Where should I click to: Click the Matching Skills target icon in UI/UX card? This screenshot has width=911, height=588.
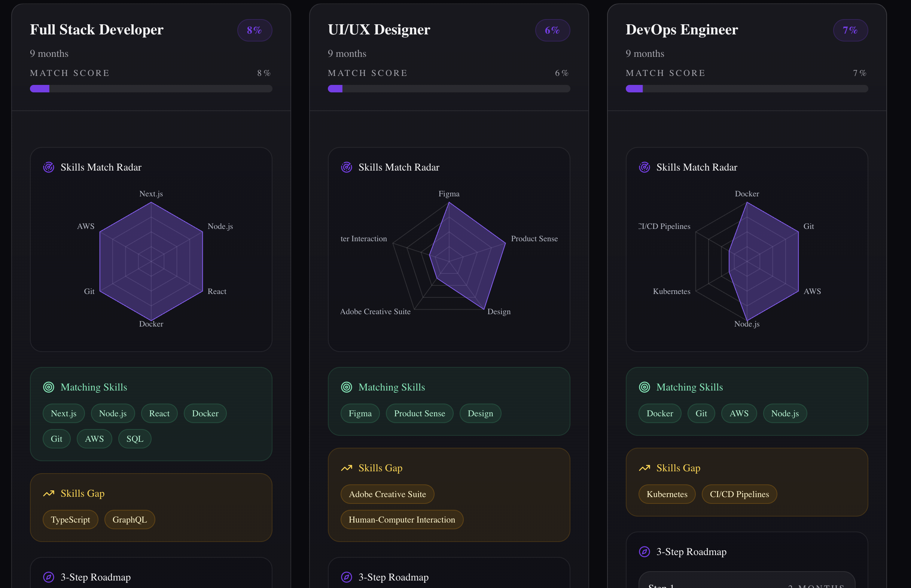[347, 387]
